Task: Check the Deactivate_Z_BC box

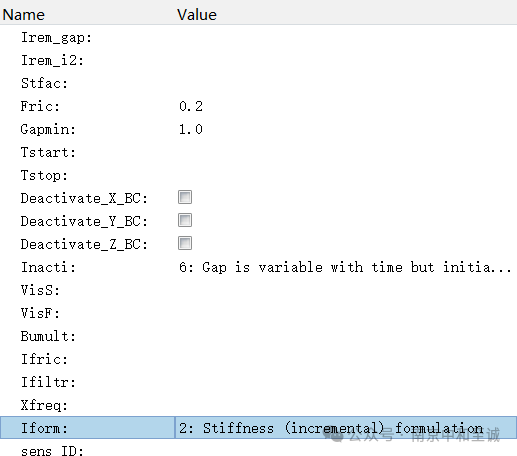Action: pyautogui.click(x=185, y=243)
